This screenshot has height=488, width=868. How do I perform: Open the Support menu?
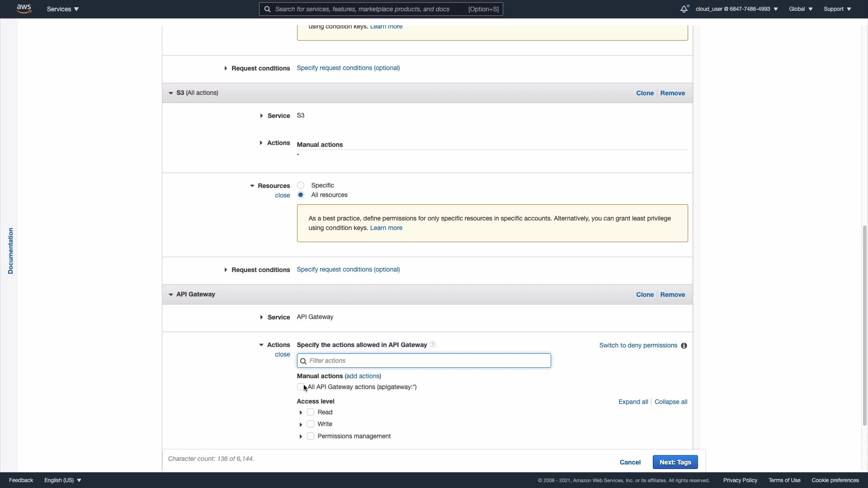[837, 9]
